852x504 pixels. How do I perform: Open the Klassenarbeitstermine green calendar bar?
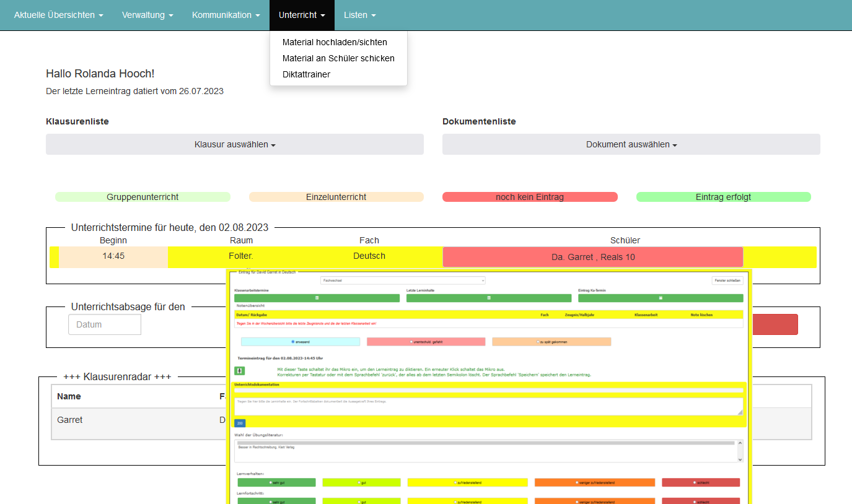click(317, 298)
